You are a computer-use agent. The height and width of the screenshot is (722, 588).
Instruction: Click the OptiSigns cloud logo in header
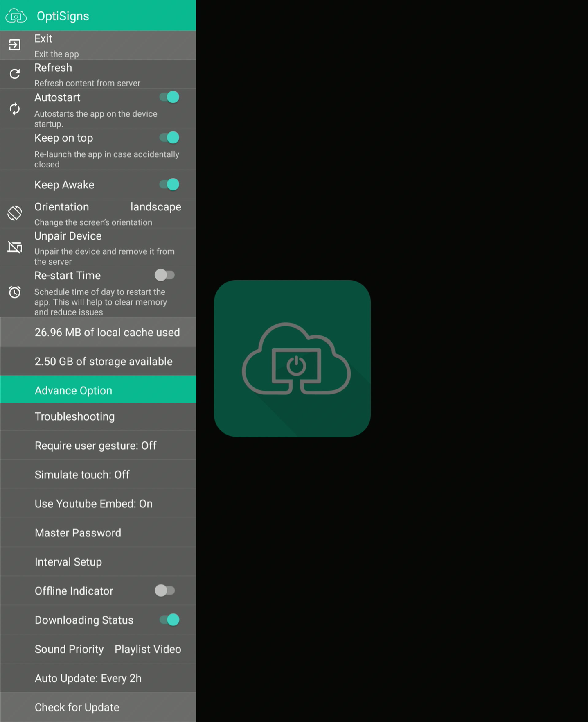(16, 16)
